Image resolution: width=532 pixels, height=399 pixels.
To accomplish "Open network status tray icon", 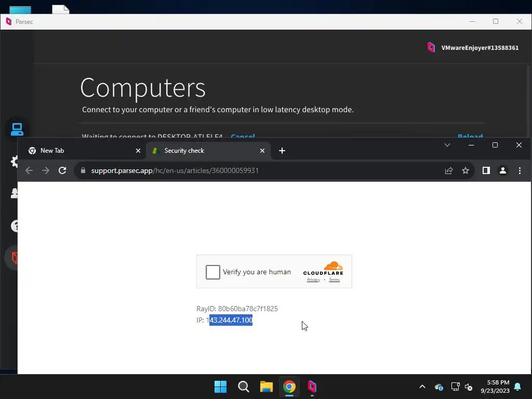I will pyautogui.click(x=455, y=387).
